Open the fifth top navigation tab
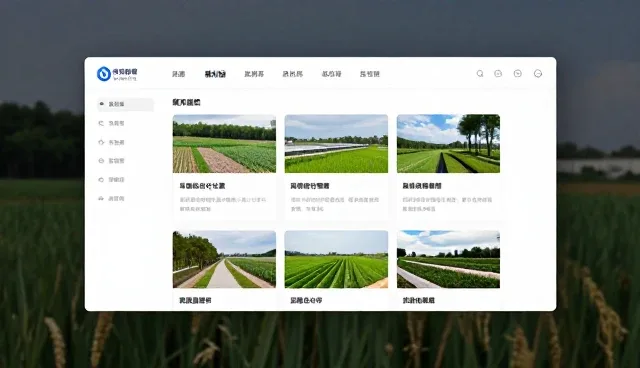 (x=331, y=74)
